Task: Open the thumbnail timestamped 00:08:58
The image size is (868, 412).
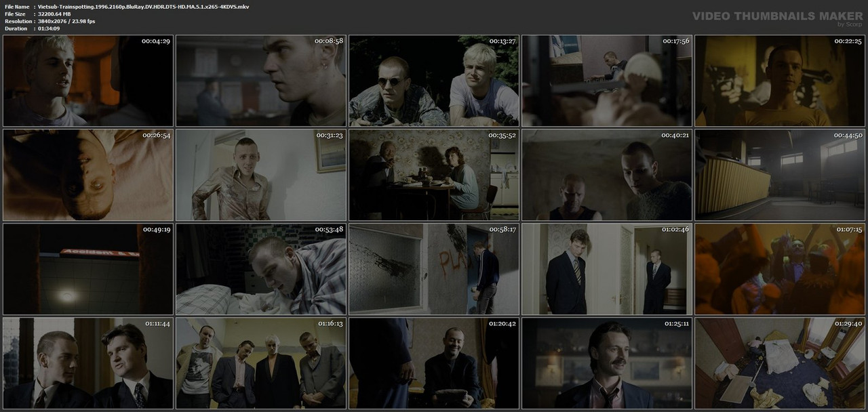Action: point(261,81)
